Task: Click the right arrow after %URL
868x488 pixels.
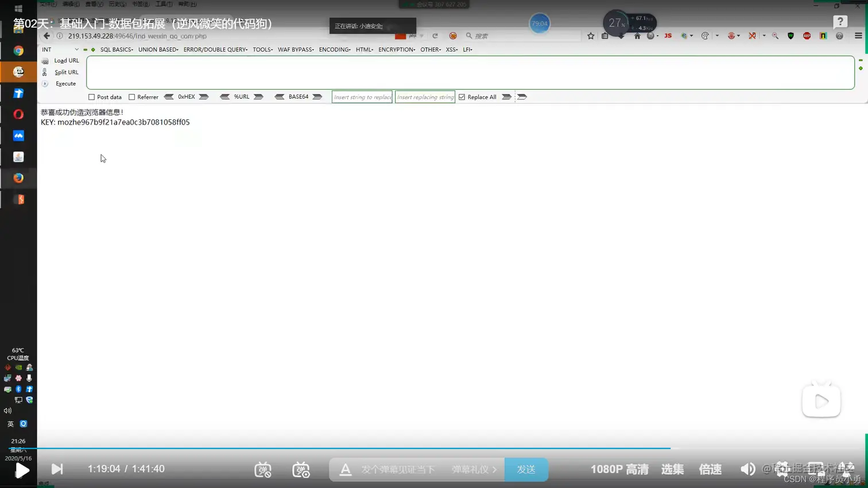Action: click(x=258, y=97)
